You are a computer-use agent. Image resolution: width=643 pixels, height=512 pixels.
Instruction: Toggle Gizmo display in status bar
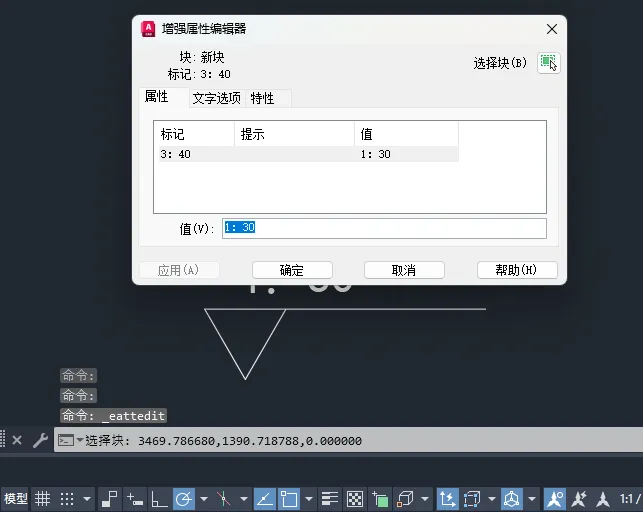(x=511, y=499)
